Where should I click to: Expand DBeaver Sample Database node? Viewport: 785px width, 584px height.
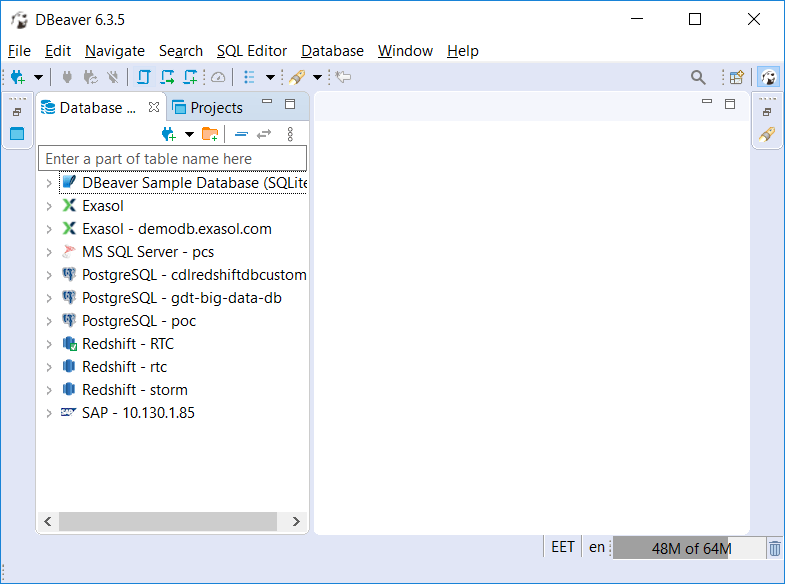click(x=49, y=183)
